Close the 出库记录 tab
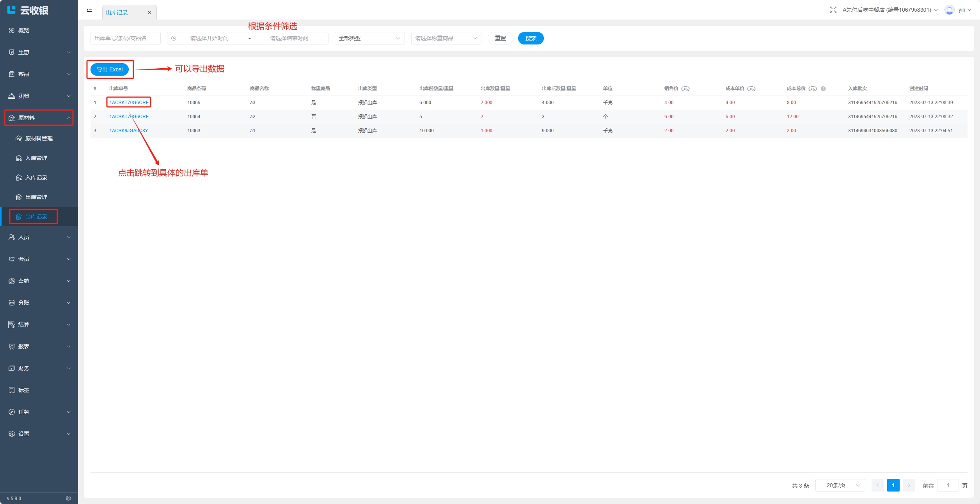 pyautogui.click(x=149, y=12)
